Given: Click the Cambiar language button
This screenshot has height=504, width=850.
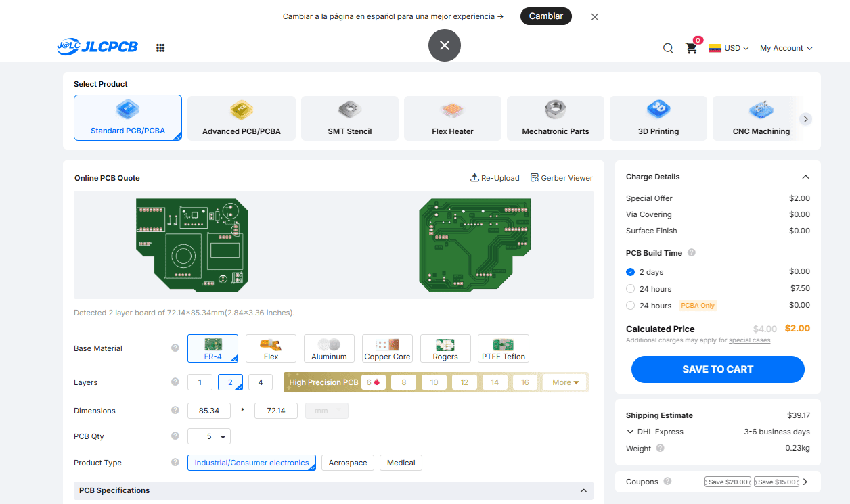Looking at the screenshot, I should pyautogui.click(x=546, y=16).
